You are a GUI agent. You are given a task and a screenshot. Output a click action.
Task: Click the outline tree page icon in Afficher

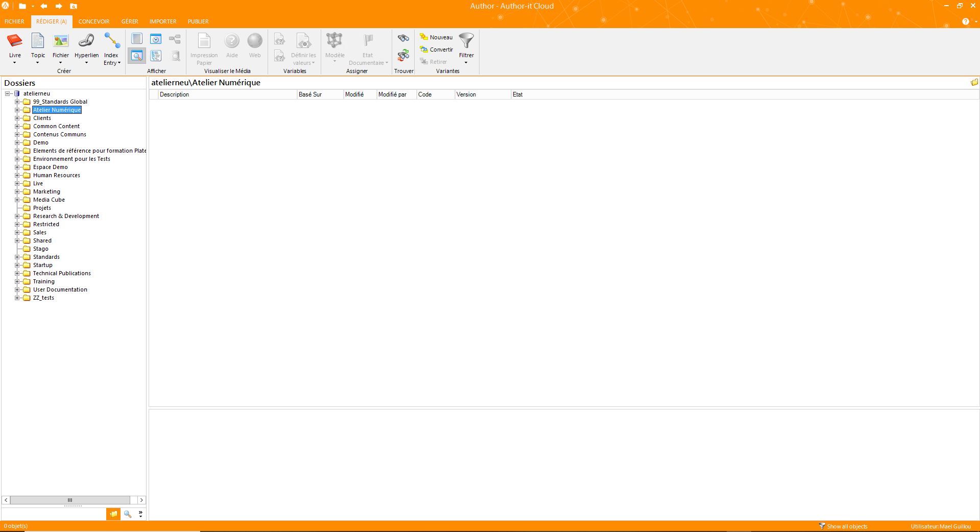pos(156,56)
